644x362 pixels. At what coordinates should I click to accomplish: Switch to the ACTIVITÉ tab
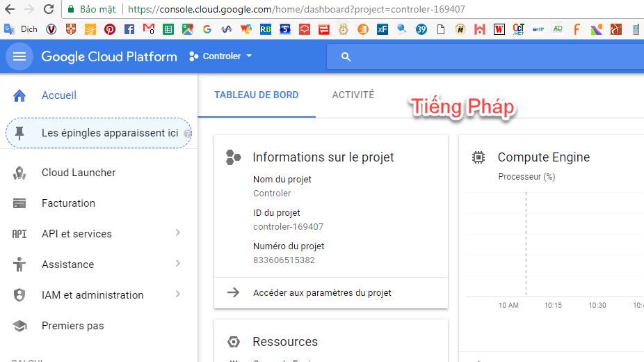click(353, 95)
